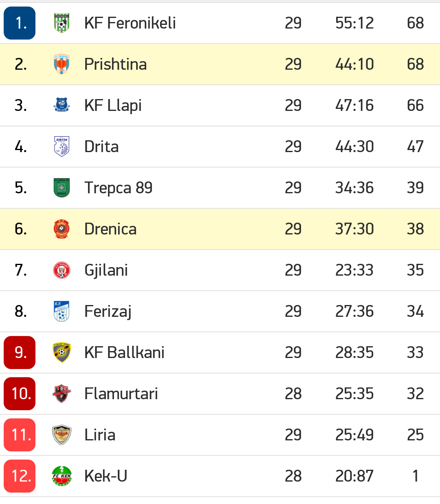Open the Drita club badge

(62, 146)
